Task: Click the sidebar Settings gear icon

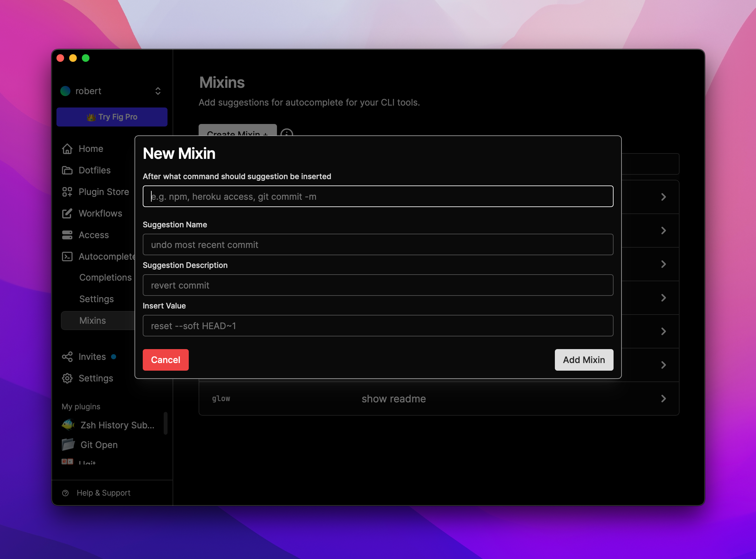Action: 67,378
